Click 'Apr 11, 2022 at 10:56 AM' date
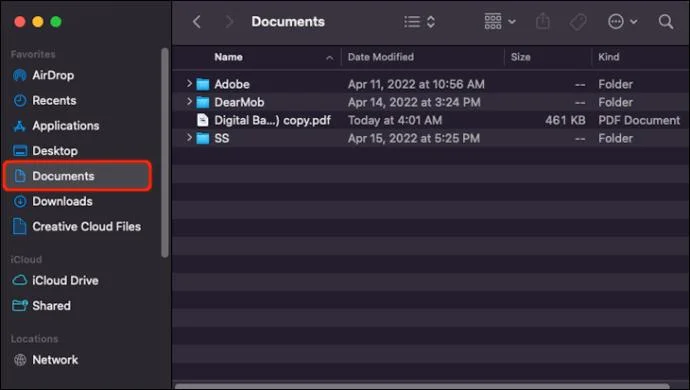Viewport: 690px width, 390px height. point(416,84)
